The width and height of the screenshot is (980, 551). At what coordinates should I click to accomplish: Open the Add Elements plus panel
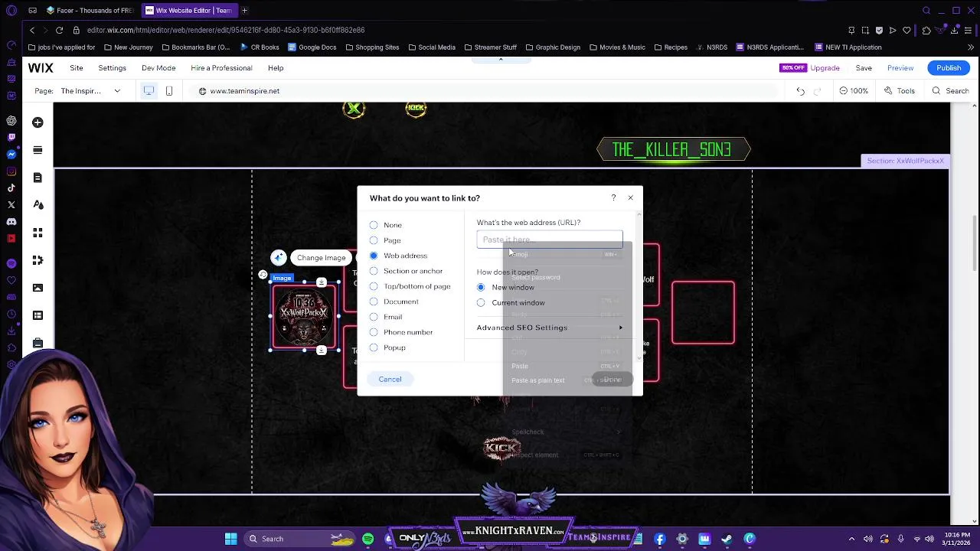[38, 122]
